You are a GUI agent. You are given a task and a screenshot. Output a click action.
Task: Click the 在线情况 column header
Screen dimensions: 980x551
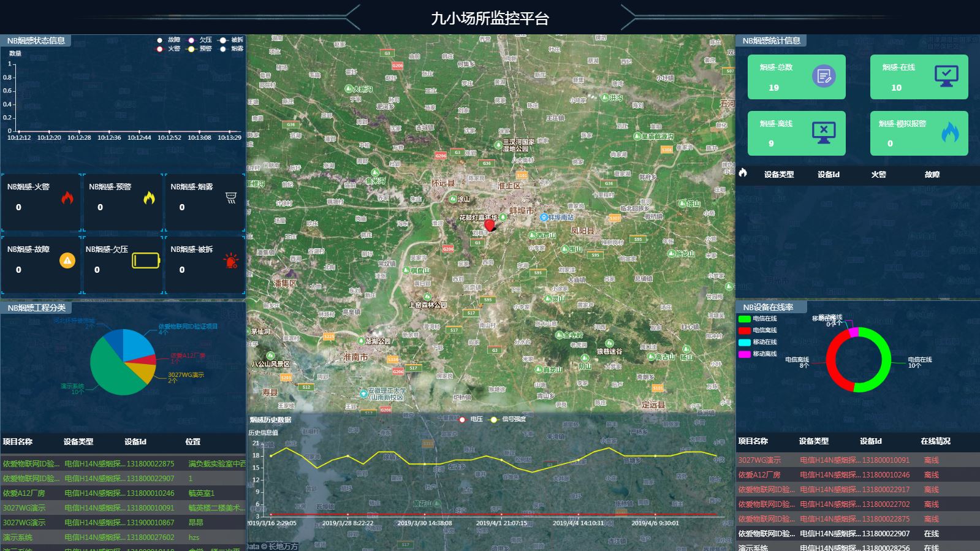click(935, 441)
